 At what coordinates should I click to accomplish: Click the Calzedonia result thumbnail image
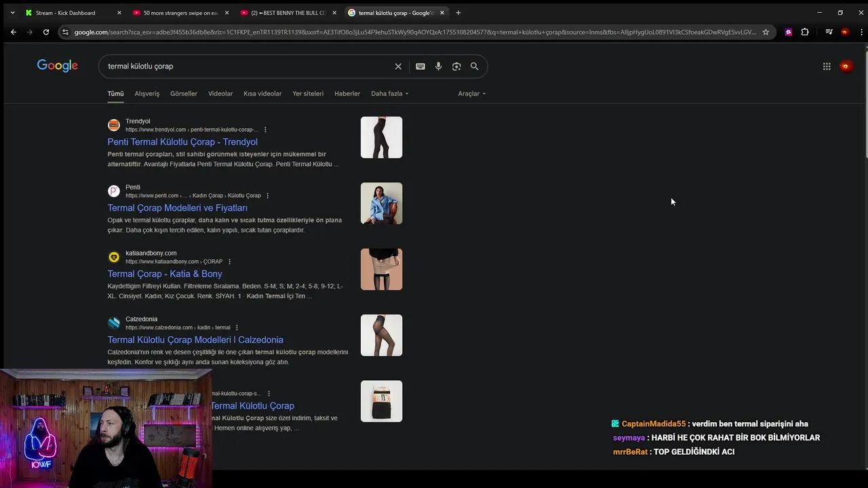point(381,335)
